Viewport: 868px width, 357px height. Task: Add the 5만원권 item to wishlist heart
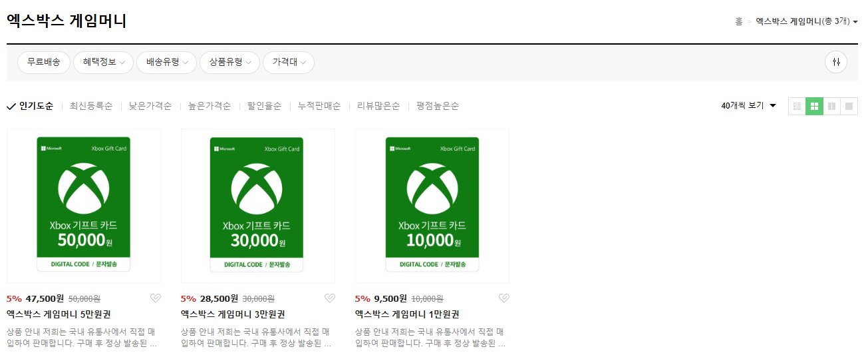[x=155, y=298]
